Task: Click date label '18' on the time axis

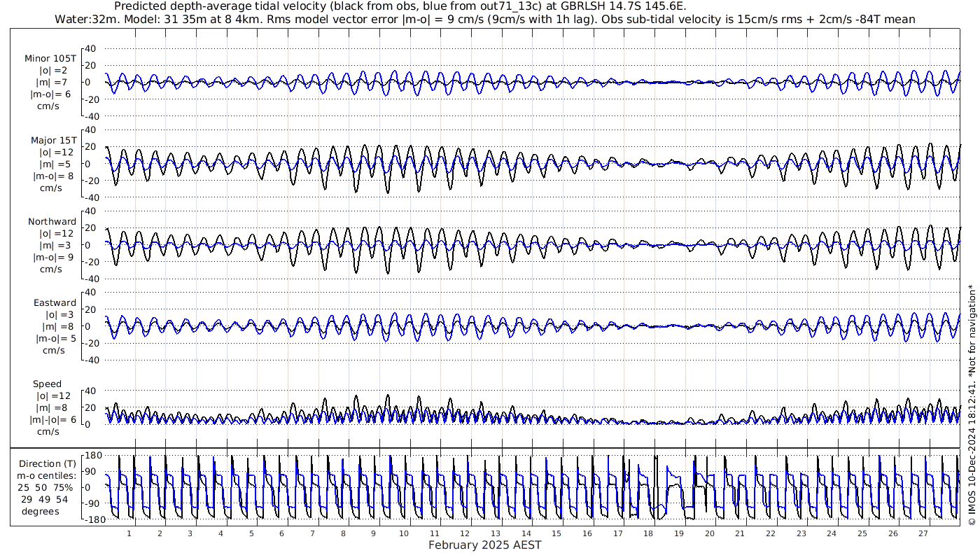Action: point(648,533)
